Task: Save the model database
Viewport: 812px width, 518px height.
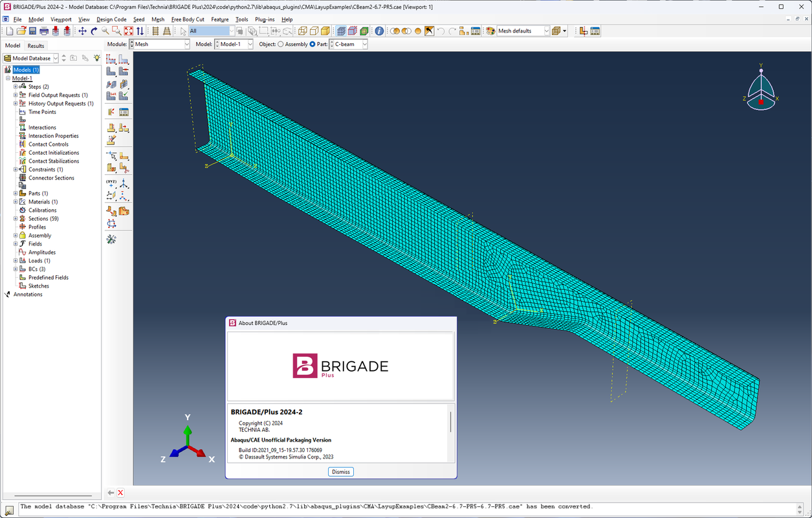Action: [x=32, y=30]
